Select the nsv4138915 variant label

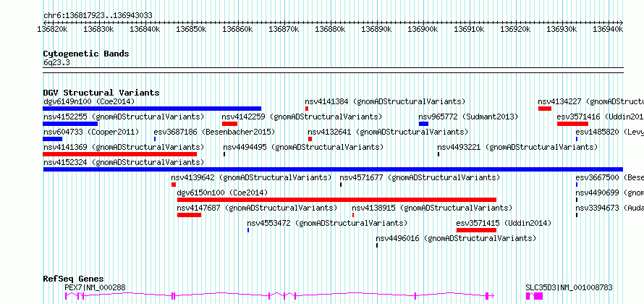(432, 208)
